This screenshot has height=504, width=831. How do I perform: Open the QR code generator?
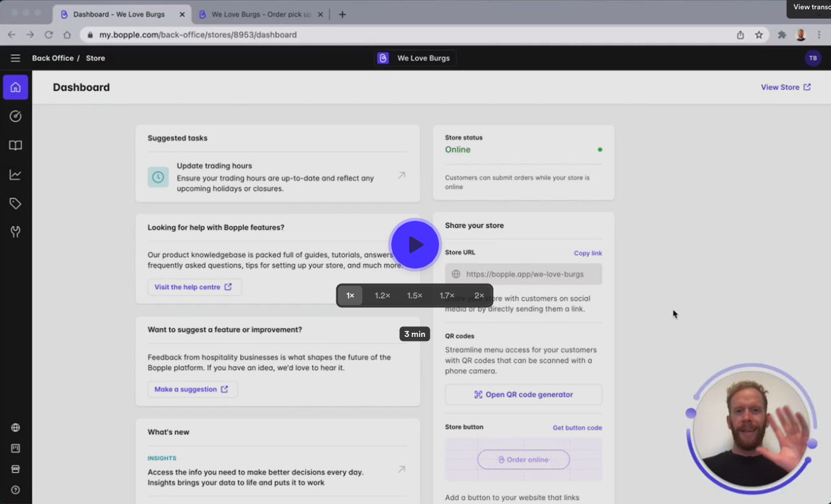coord(523,395)
